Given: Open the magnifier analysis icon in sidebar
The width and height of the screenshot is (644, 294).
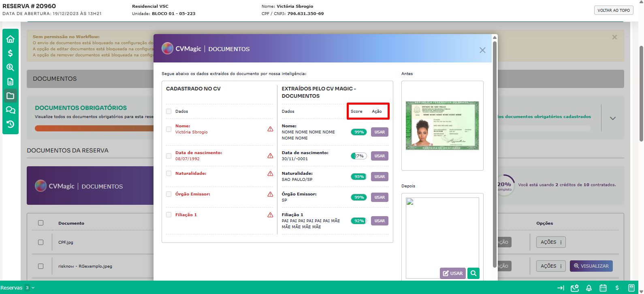Looking at the screenshot, I should click(11, 67).
